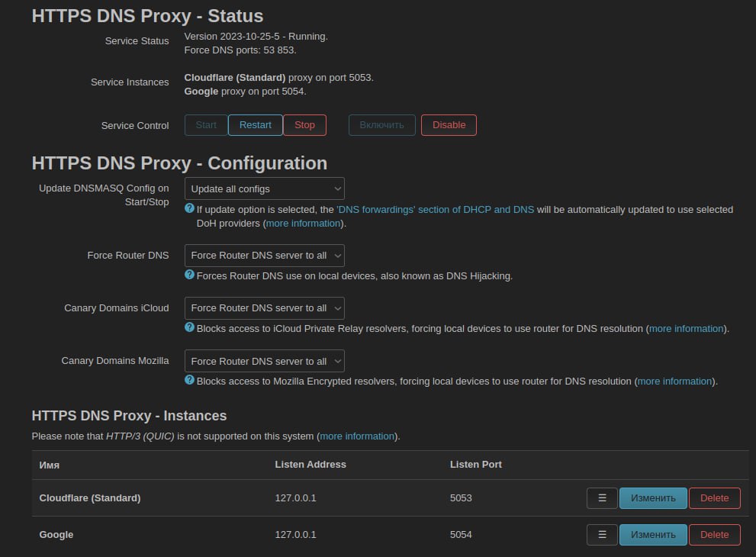Click the HTTPS DNS Proxy - Instances heading
756x557 pixels.
pyautogui.click(x=129, y=416)
